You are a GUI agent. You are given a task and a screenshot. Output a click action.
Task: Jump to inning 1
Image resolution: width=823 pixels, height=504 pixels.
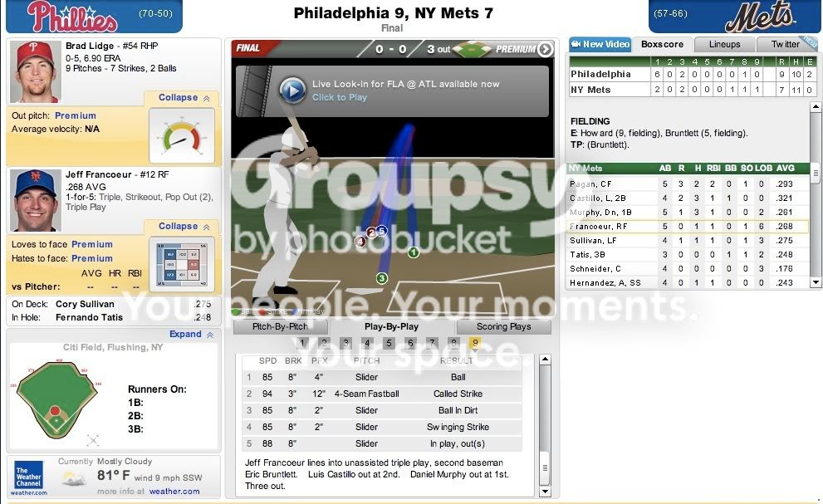tap(301, 344)
